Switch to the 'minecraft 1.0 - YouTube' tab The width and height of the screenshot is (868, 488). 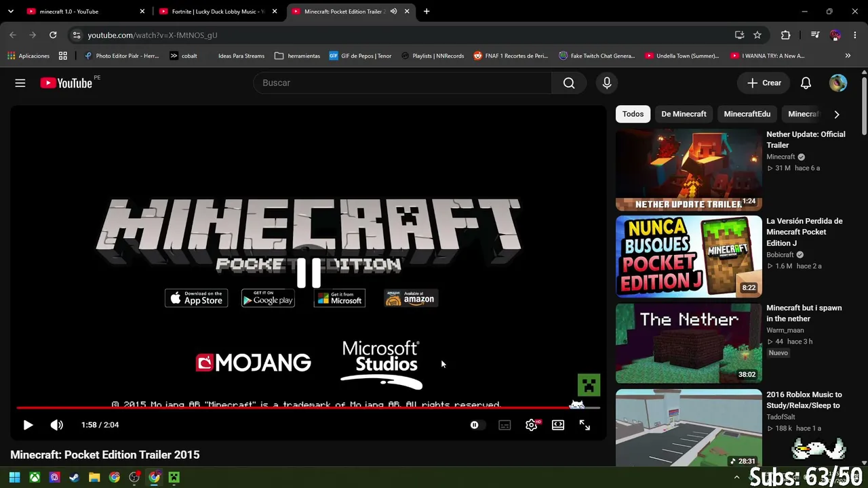(85, 12)
